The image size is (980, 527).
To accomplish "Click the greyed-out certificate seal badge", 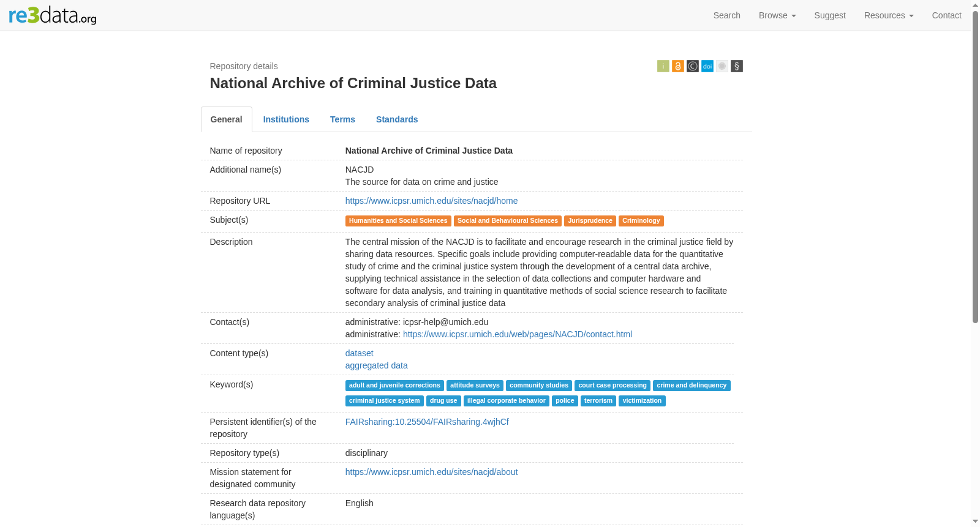I will click(722, 66).
